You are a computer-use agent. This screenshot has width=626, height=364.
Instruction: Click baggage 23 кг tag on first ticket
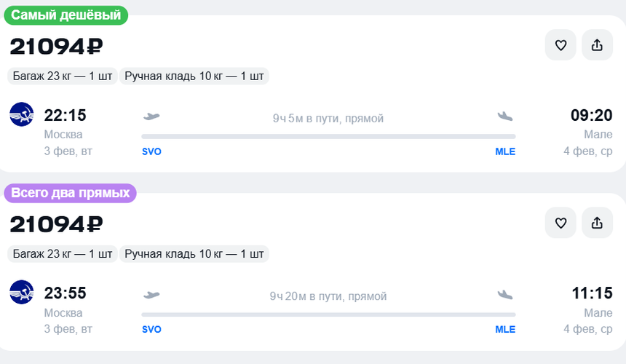(x=63, y=76)
